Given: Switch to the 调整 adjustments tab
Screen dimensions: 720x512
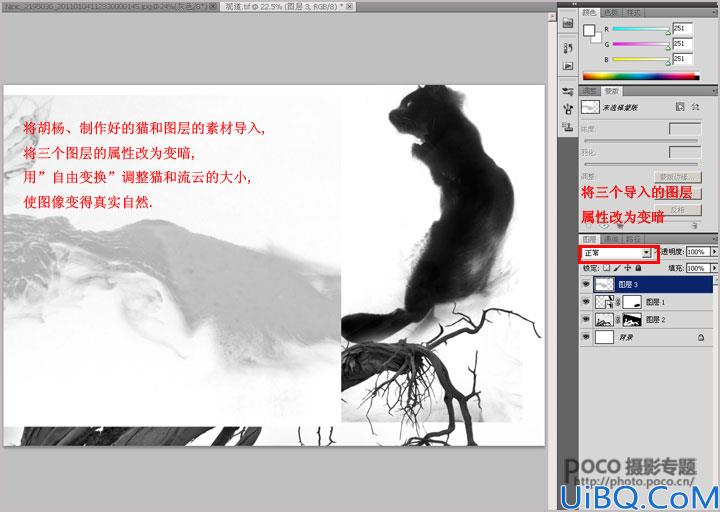Looking at the screenshot, I should point(590,91).
